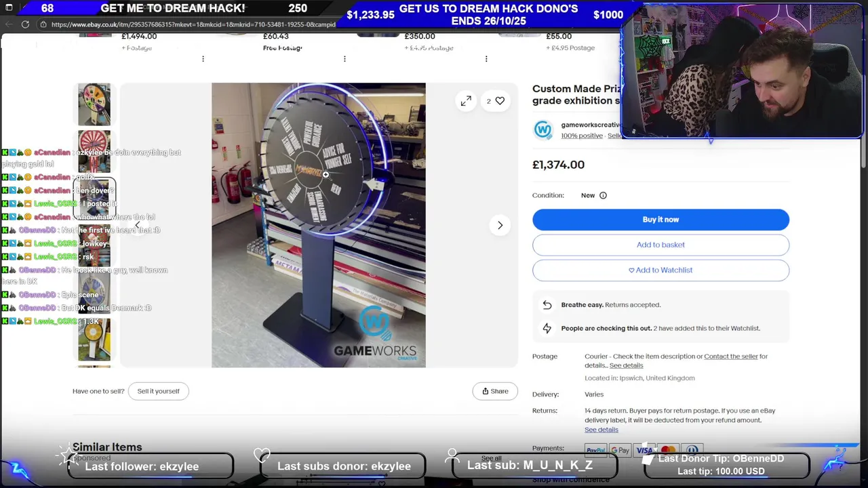Click the Buy it now button
The height and width of the screenshot is (488, 868).
pyautogui.click(x=660, y=220)
